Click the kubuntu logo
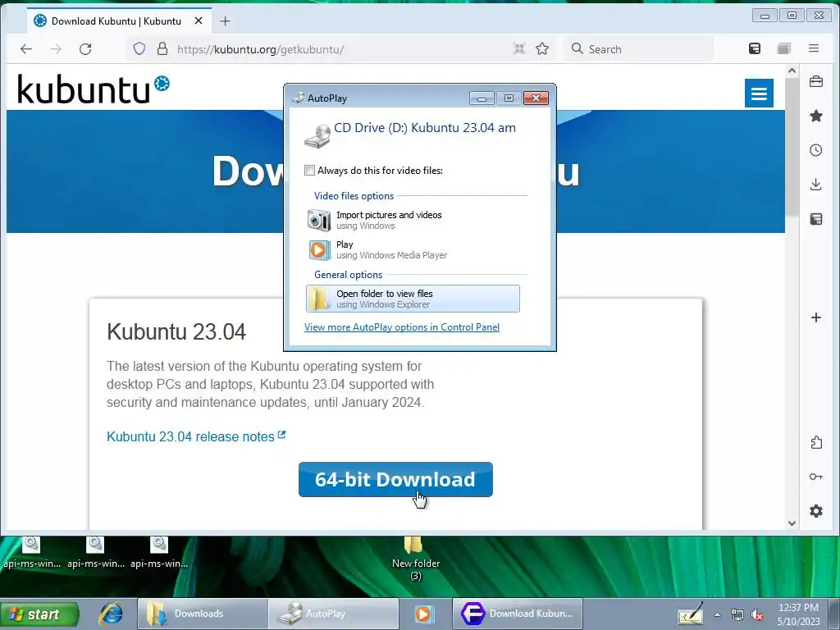The image size is (840, 630). click(94, 89)
